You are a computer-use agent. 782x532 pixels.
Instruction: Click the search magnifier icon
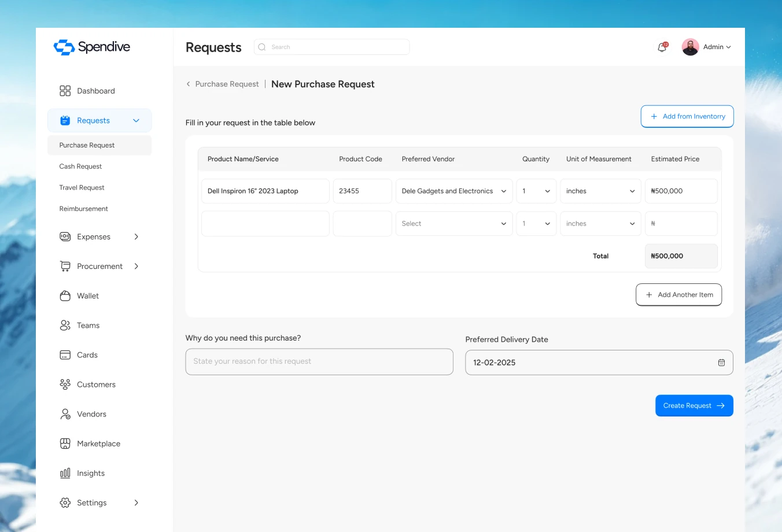click(x=262, y=47)
